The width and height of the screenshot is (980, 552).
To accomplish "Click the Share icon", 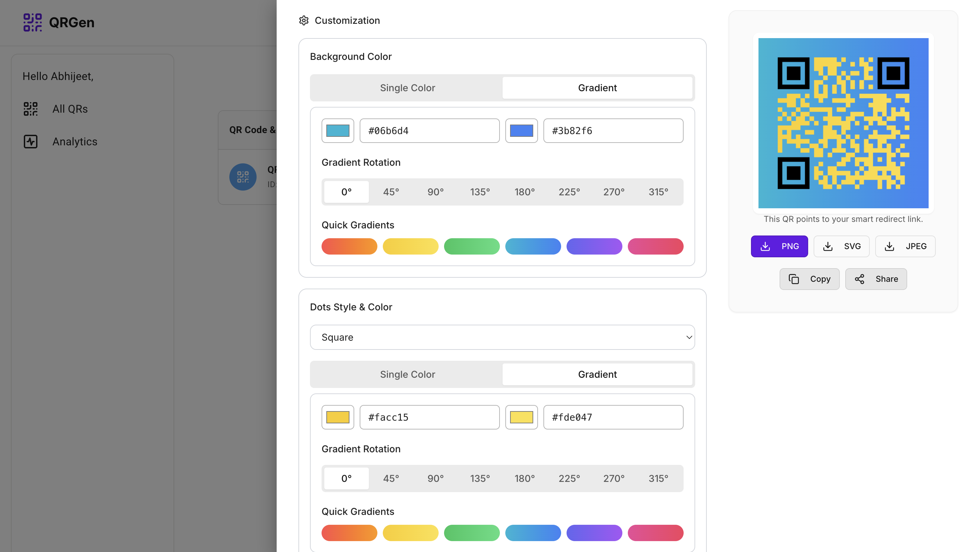I will click(x=861, y=279).
